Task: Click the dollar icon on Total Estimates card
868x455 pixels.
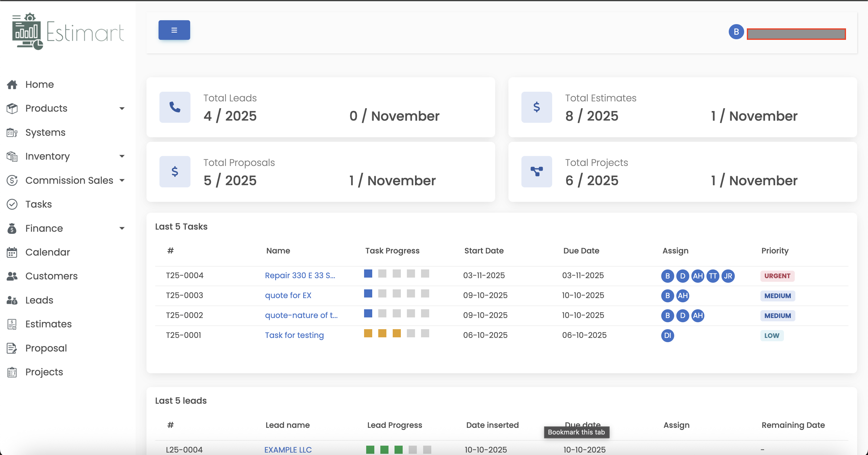Action: [536, 107]
